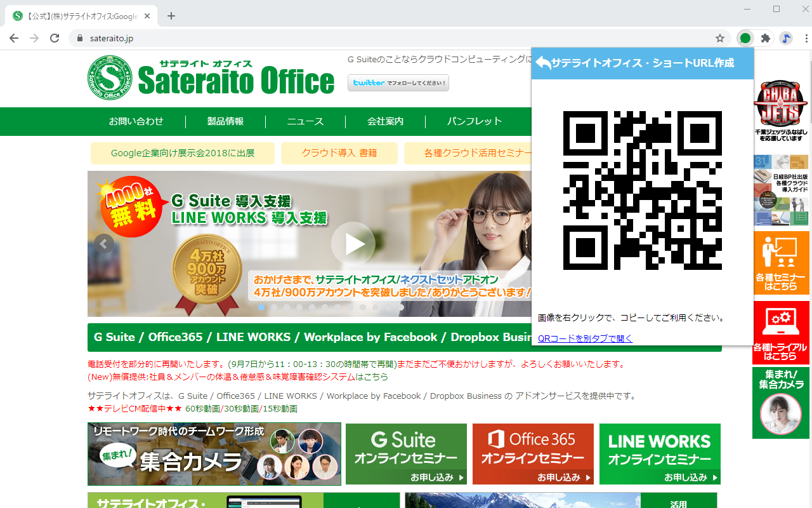The width and height of the screenshot is (812, 508).
Task: Click the 各種クラウド活用セミナー button
Action: [x=469, y=153]
